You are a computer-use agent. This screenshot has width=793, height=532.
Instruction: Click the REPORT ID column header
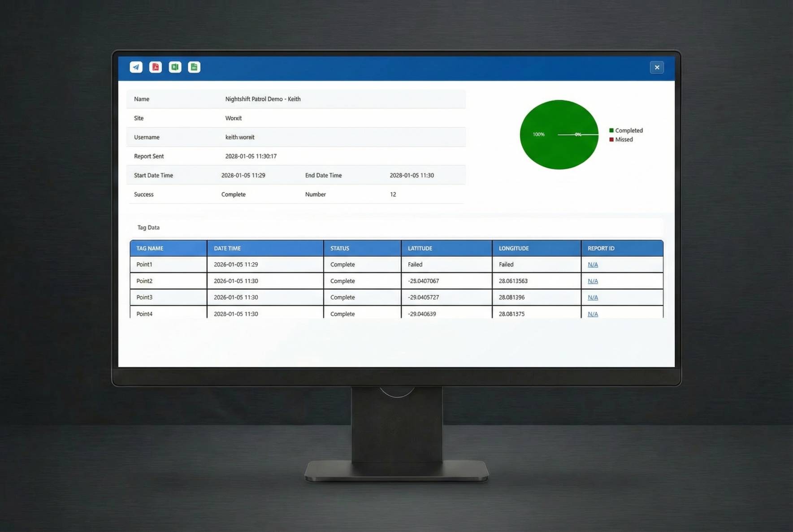pos(601,248)
